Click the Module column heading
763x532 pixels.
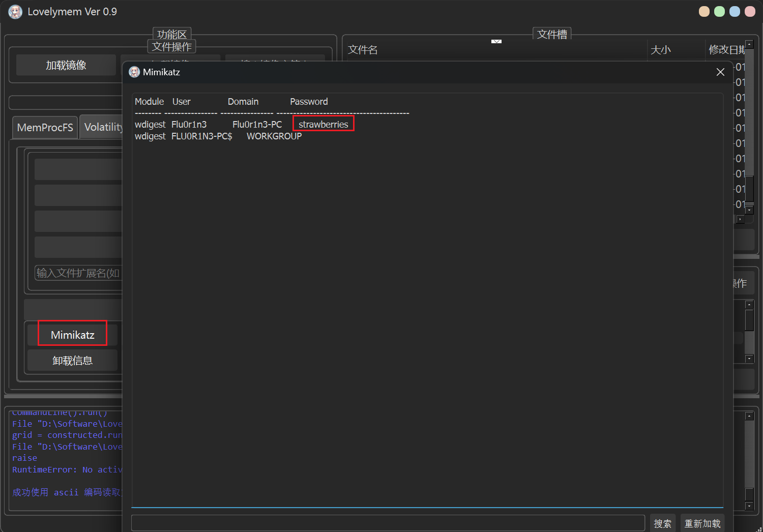tap(150, 102)
